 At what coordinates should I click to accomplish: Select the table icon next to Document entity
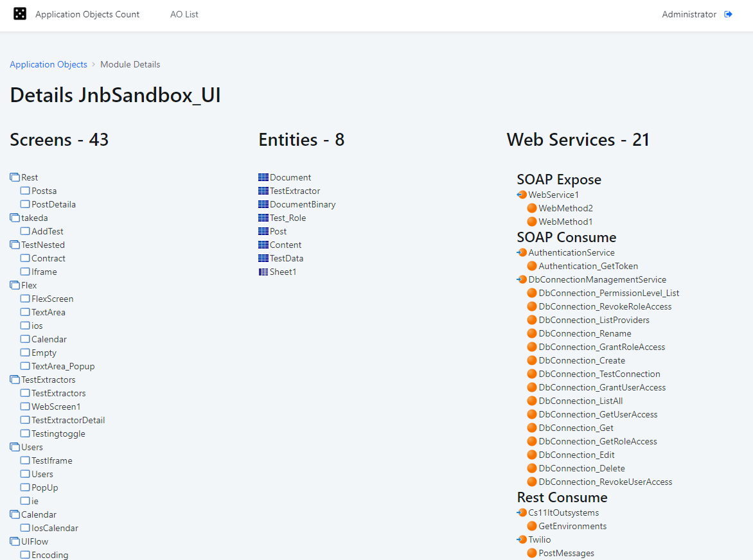263,177
